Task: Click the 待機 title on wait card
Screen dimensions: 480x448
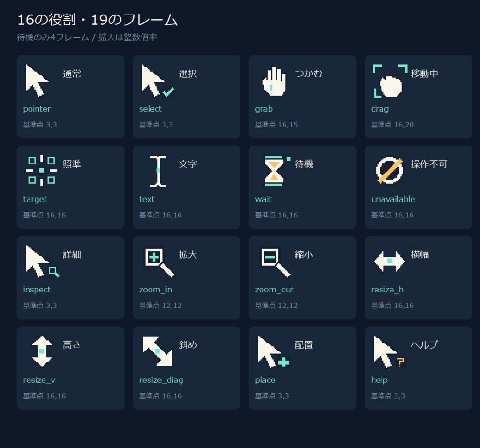Action: 304,164
